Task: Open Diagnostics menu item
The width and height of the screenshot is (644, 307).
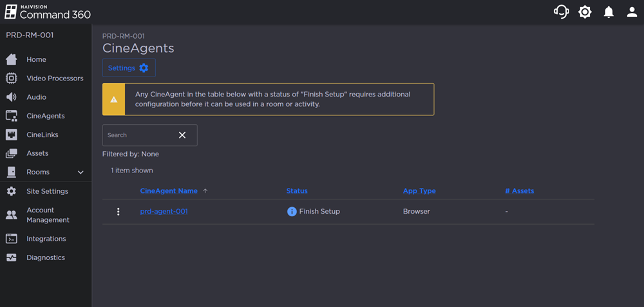Action: point(46,257)
